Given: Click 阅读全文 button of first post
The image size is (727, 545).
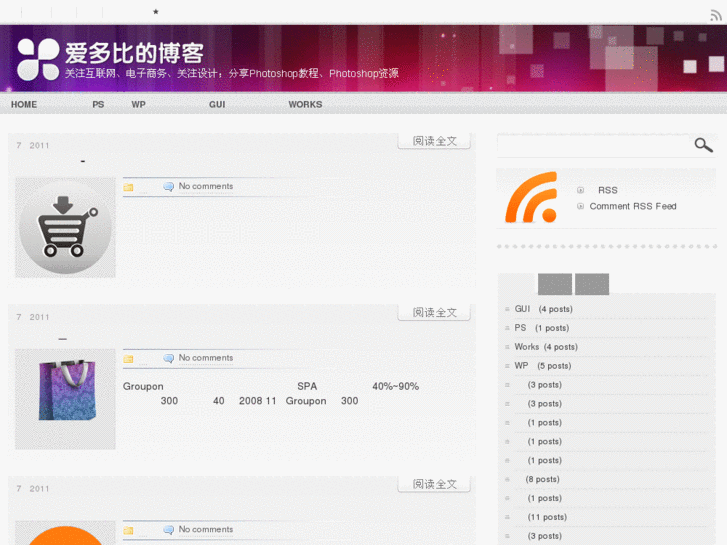Looking at the screenshot, I should click(434, 141).
